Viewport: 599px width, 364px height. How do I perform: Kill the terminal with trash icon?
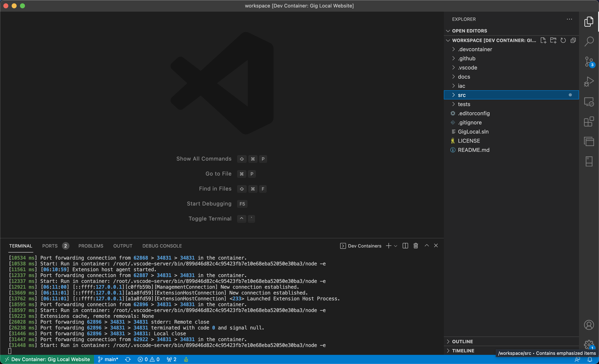(x=416, y=246)
